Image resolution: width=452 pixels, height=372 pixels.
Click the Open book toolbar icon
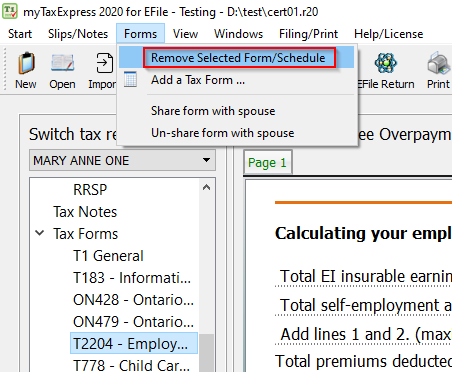coord(62,63)
